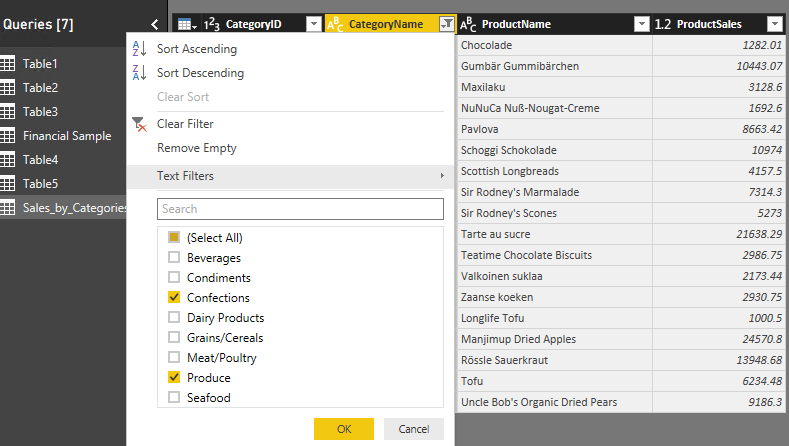Open the CategoryID column filter dropdown
This screenshot has height=446, width=789.
click(x=313, y=24)
